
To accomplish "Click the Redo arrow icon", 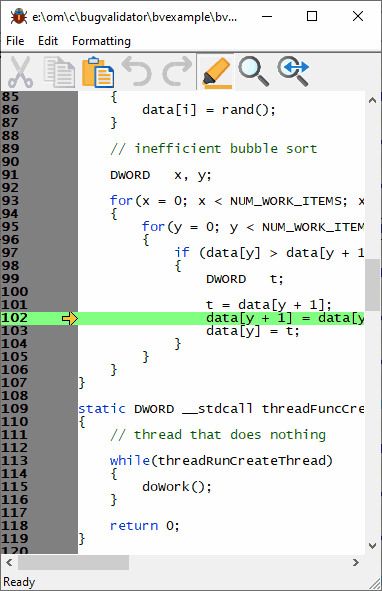I will click(176, 72).
